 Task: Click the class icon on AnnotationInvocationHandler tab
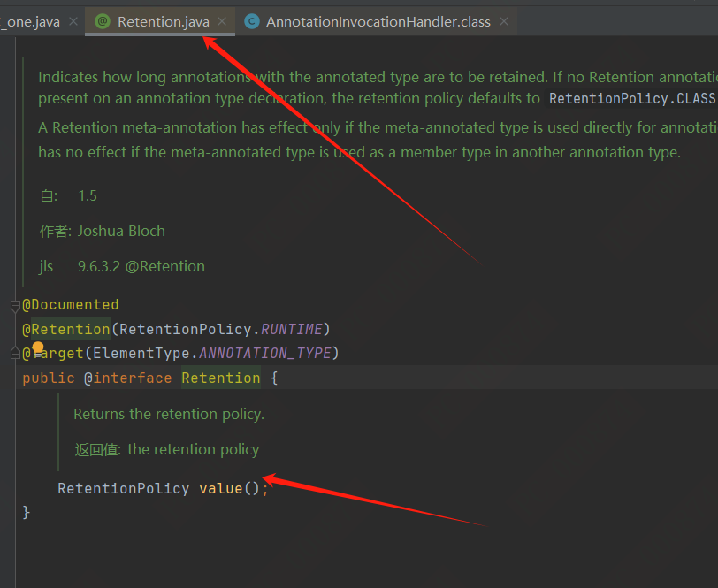(251, 21)
